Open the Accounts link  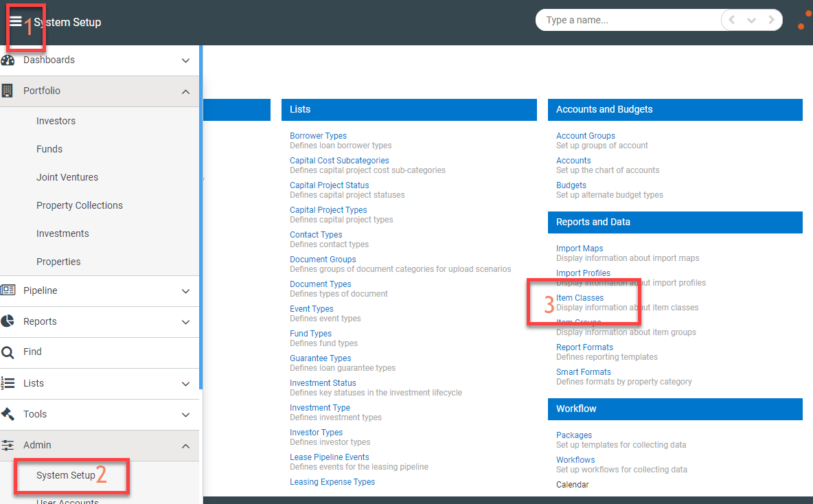pos(573,161)
